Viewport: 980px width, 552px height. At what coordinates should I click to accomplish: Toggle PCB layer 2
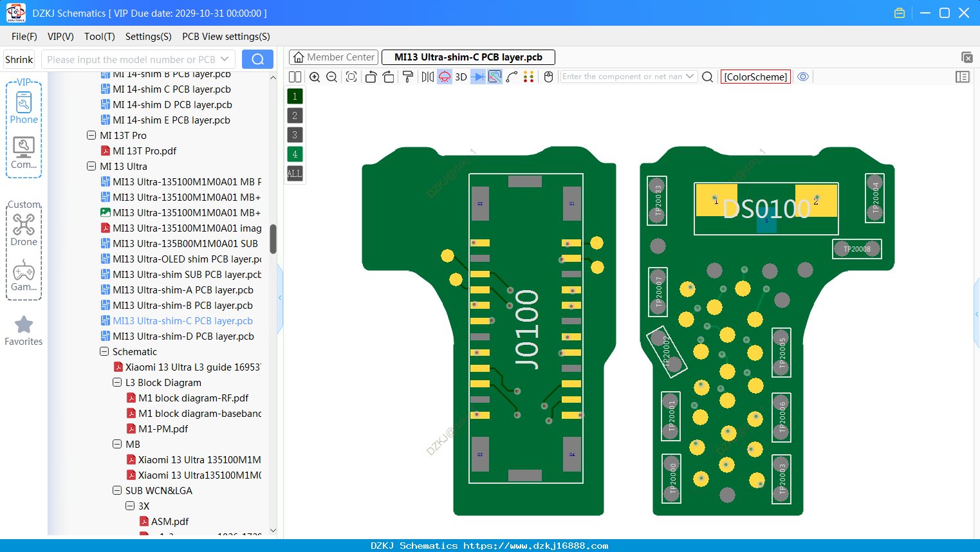click(x=295, y=116)
